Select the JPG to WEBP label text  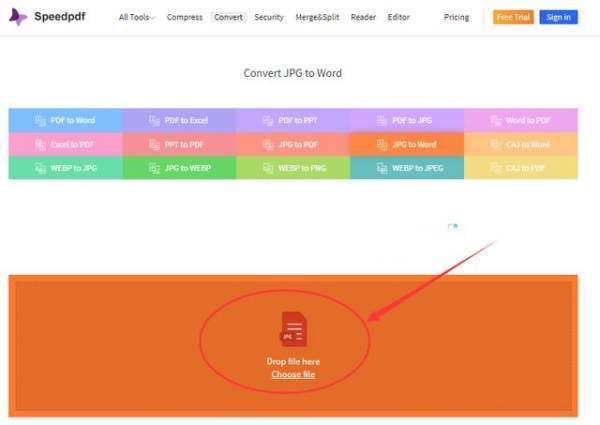coord(188,168)
